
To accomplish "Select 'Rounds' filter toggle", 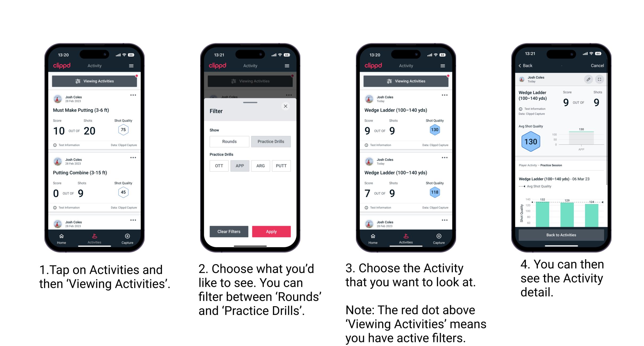I will 229,141.
